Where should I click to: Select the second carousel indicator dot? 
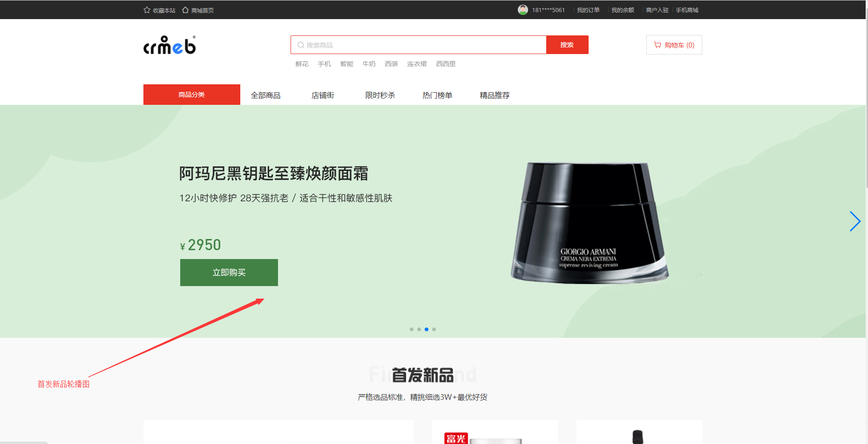pyautogui.click(x=419, y=329)
